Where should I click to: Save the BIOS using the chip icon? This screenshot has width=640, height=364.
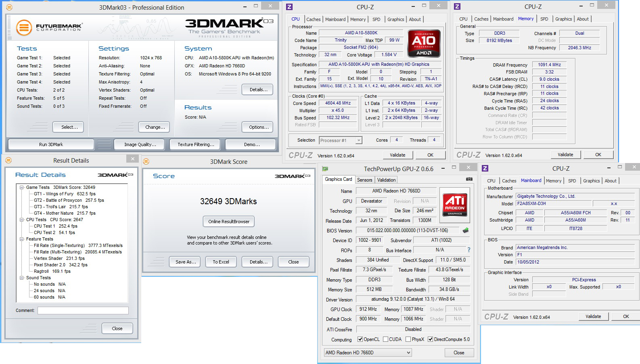(466, 230)
